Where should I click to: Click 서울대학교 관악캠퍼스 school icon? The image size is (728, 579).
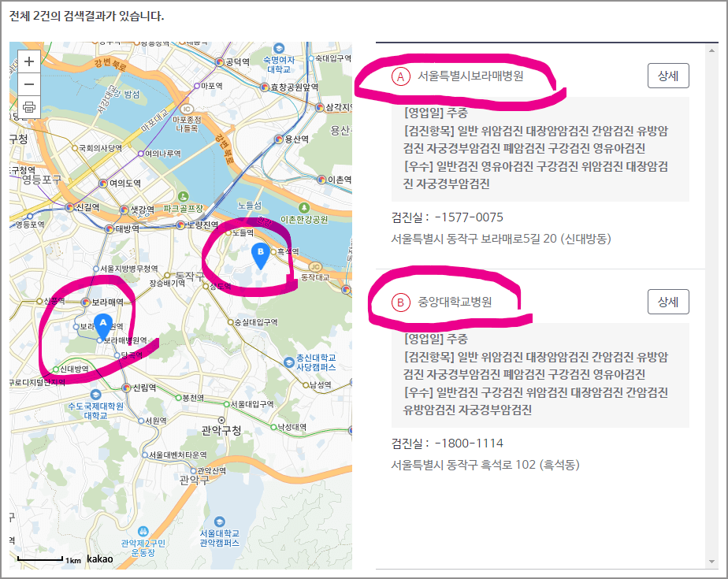coord(219,521)
